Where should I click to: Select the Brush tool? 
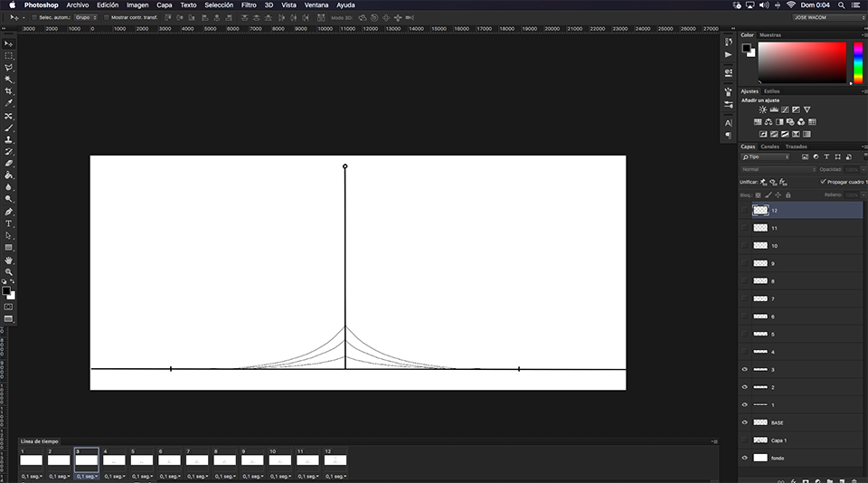(x=8, y=128)
